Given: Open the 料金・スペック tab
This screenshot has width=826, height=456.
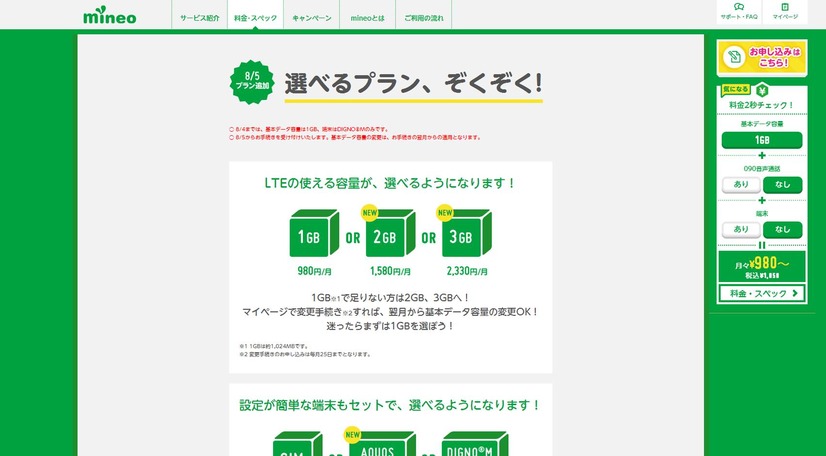Looking at the screenshot, I should tap(255, 17).
